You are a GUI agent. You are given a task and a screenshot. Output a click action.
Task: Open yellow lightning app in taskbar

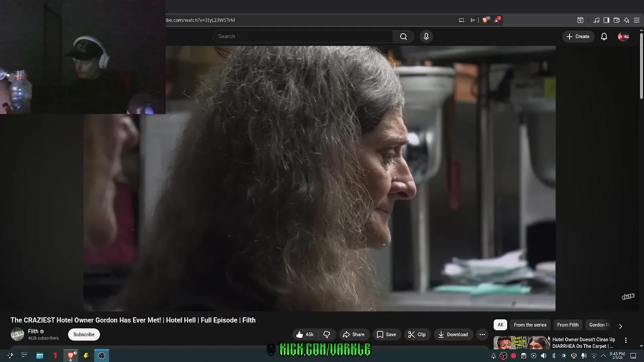[86, 355]
